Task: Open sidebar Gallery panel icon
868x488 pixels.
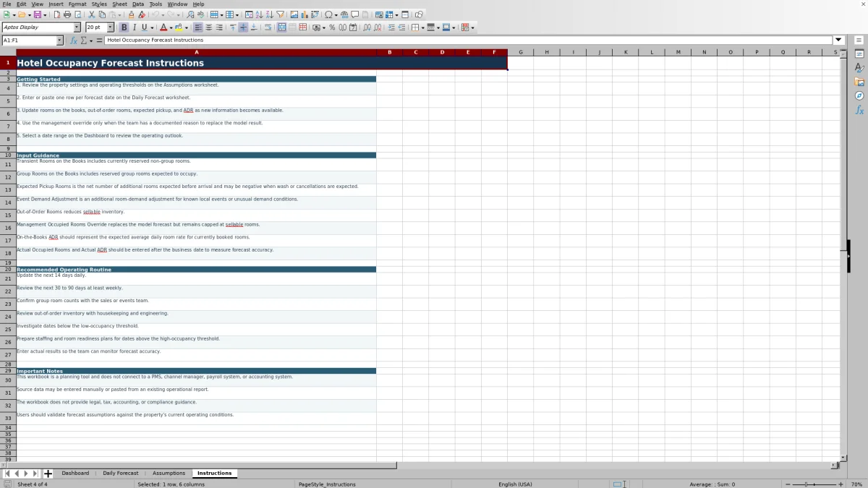Action: click(x=859, y=82)
